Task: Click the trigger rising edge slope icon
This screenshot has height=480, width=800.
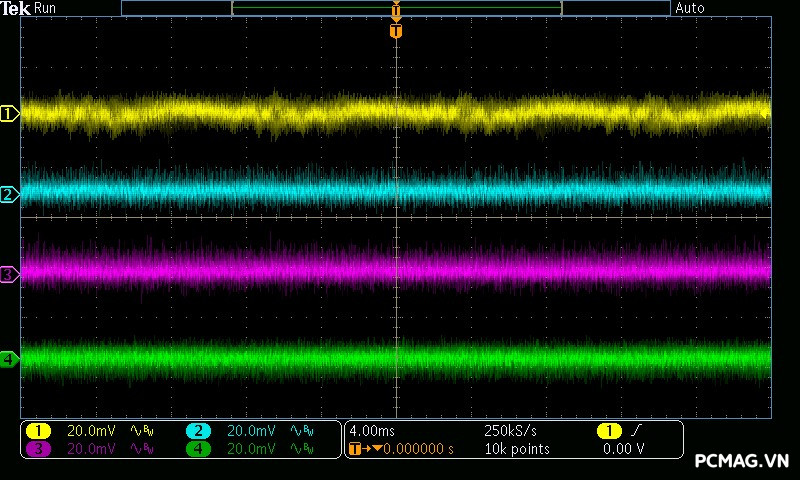Action: (x=638, y=431)
